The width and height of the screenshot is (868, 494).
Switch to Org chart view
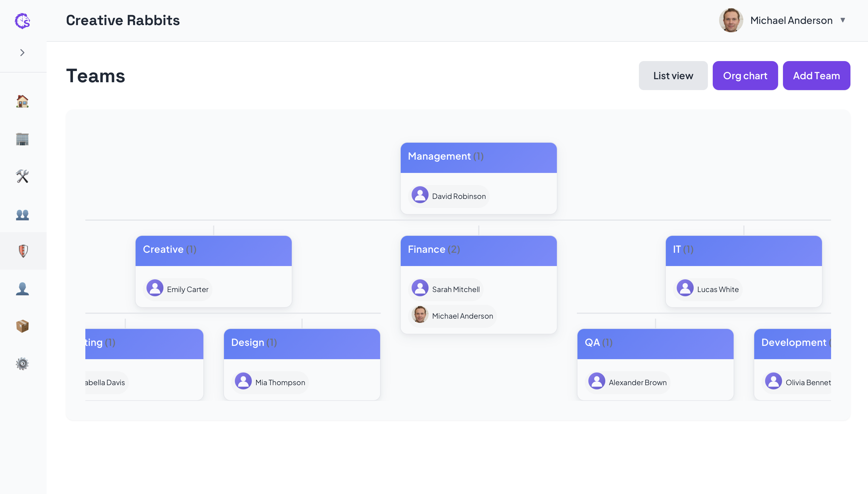(745, 76)
